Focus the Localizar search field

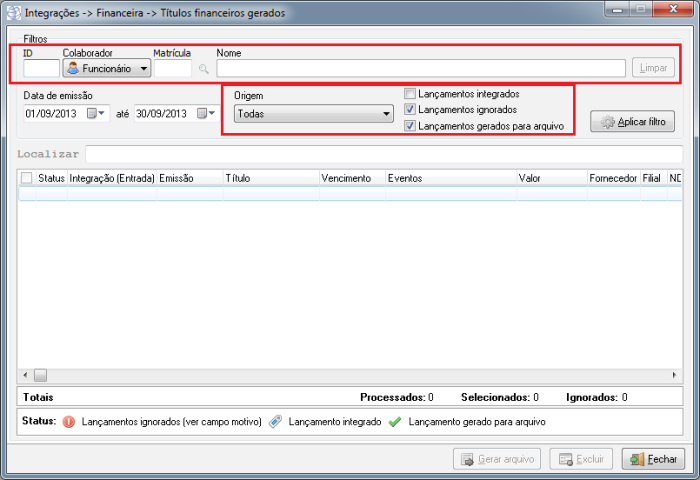tap(383, 154)
